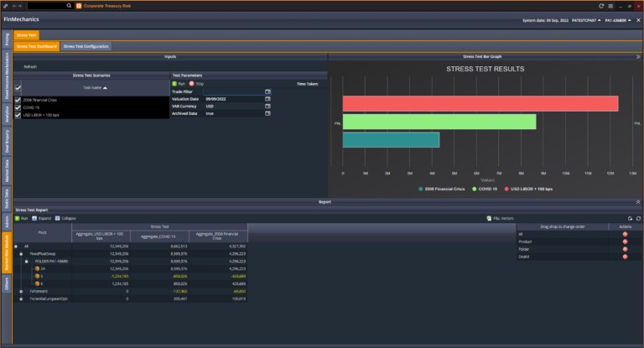Open the PA1-436B0R dropdown

pos(618,20)
